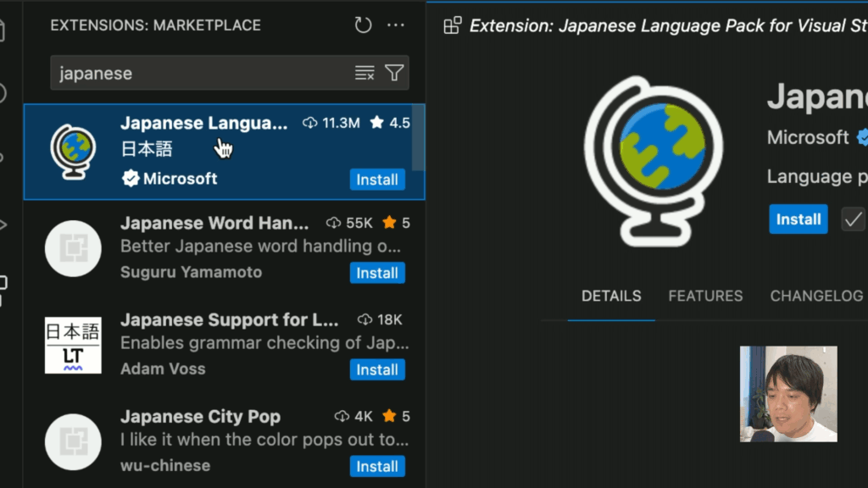Install the Japanese Word Handler extension

click(x=377, y=273)
